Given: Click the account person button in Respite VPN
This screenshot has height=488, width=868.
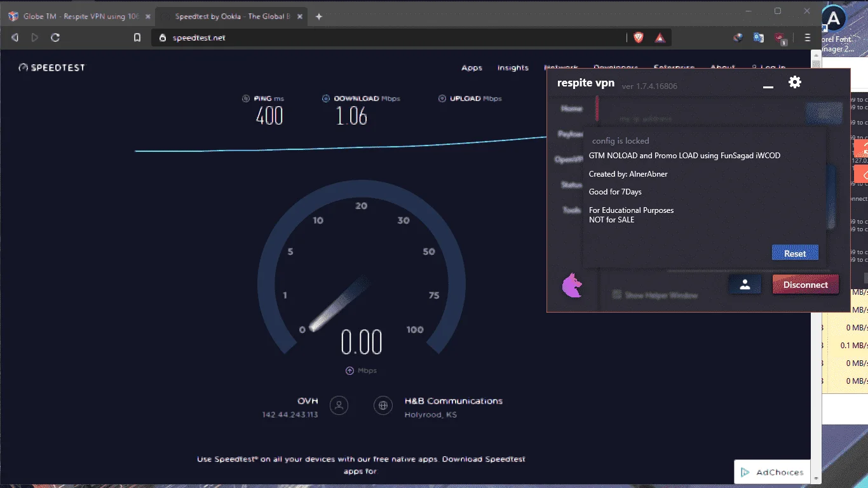Looking at the screenshot, I should point(745,285).
